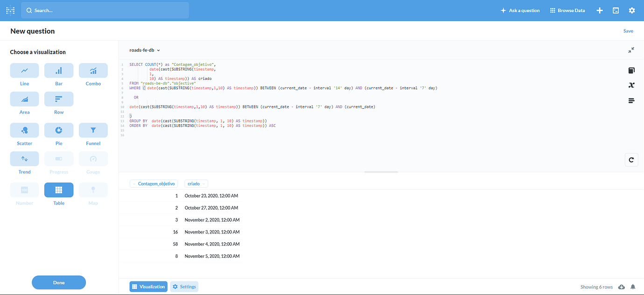Open admin settings with the gear icon

pos(632,10)
